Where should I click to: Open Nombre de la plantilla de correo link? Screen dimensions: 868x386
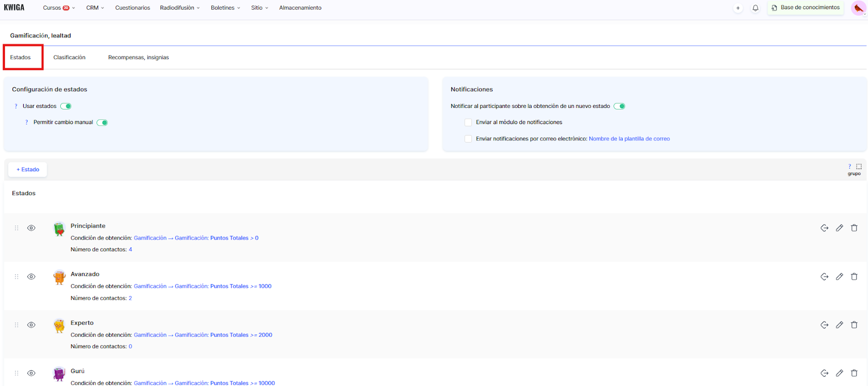629,139
